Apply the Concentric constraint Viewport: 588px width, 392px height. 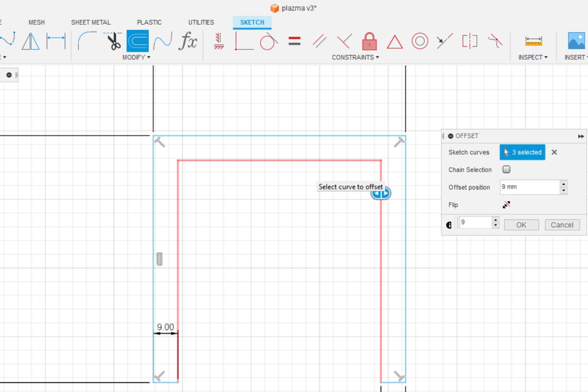[x=419, y=42]
